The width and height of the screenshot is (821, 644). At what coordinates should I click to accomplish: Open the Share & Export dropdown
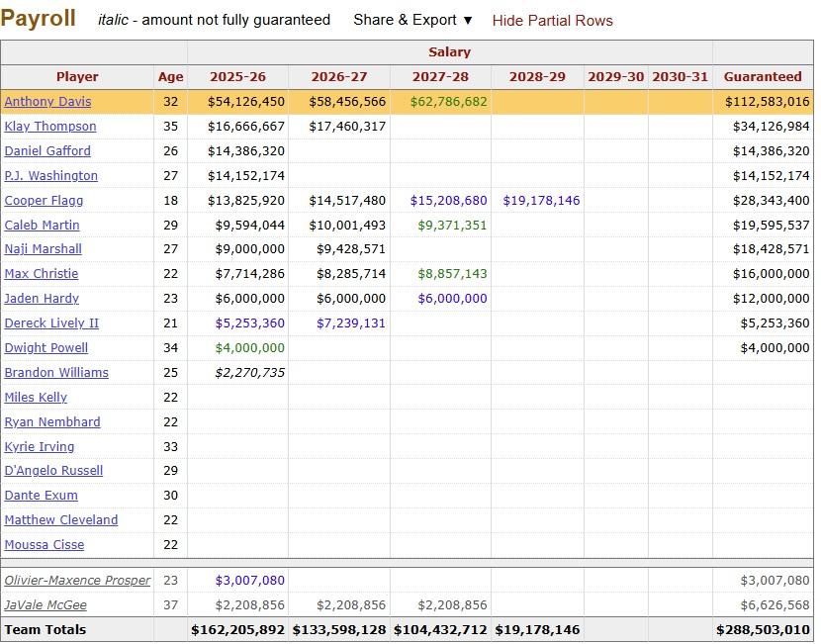coord(412,20)
